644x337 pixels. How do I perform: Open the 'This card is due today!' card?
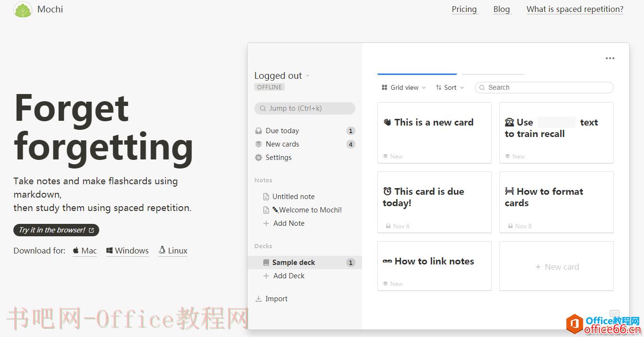click(435, 202)
